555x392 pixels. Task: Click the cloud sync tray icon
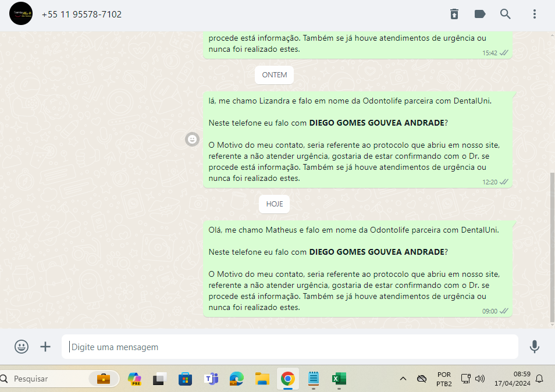422,379
